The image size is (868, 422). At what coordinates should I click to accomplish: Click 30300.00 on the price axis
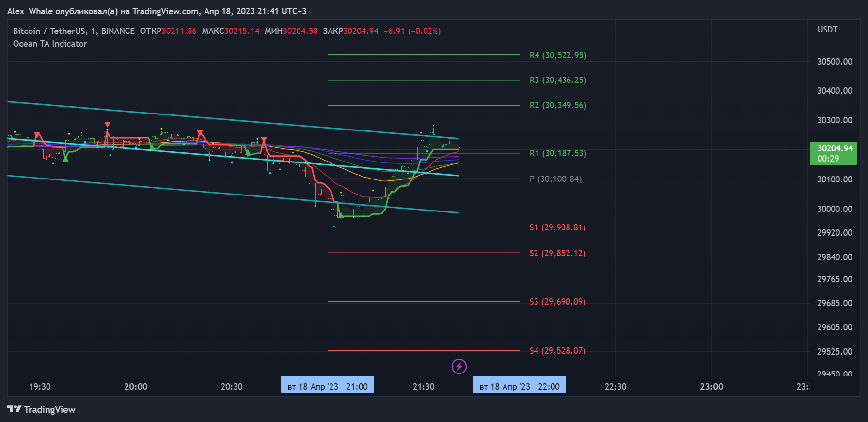835,120
